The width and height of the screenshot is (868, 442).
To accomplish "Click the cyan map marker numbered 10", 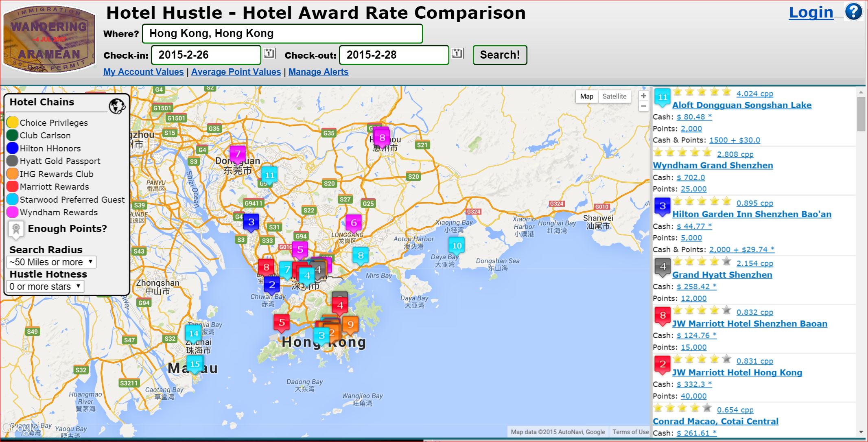I will (457, 246).
